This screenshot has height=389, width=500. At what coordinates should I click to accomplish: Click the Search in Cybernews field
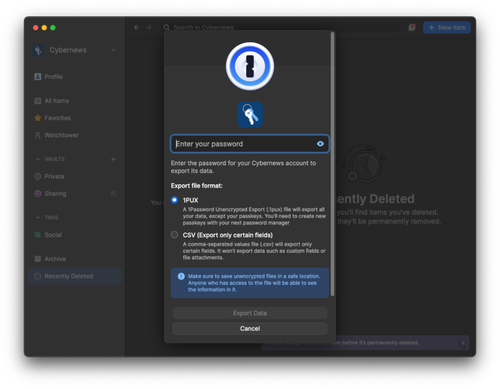[280, 27]
